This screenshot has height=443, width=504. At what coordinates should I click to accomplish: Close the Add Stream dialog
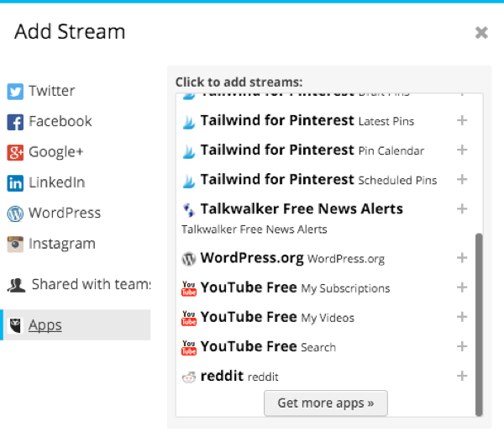click(481, 33)
